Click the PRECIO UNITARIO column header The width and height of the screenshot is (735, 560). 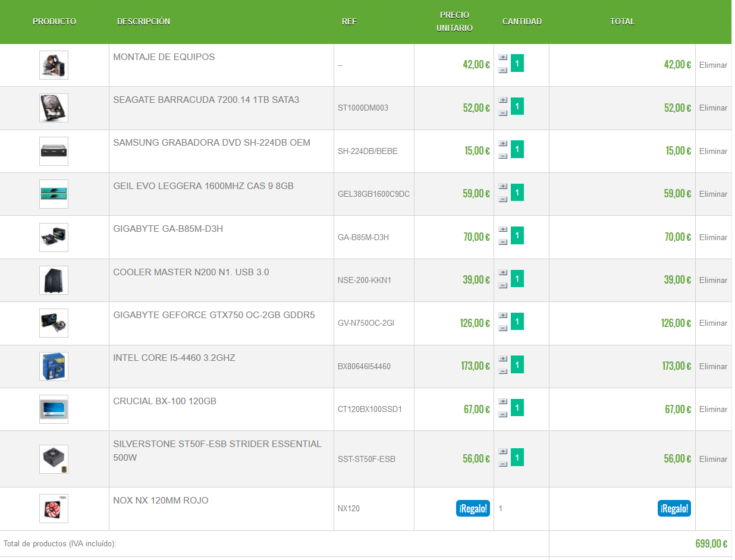[x=454, y=21]
